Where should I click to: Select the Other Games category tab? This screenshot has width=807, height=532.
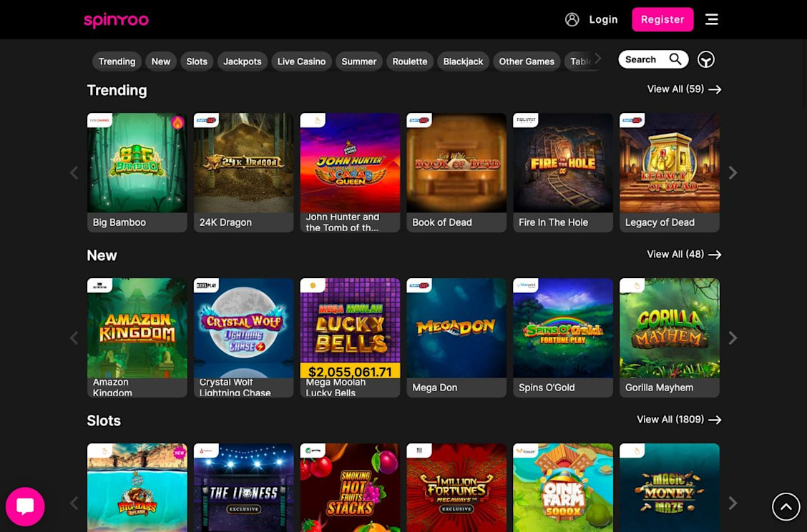(527, 61)
